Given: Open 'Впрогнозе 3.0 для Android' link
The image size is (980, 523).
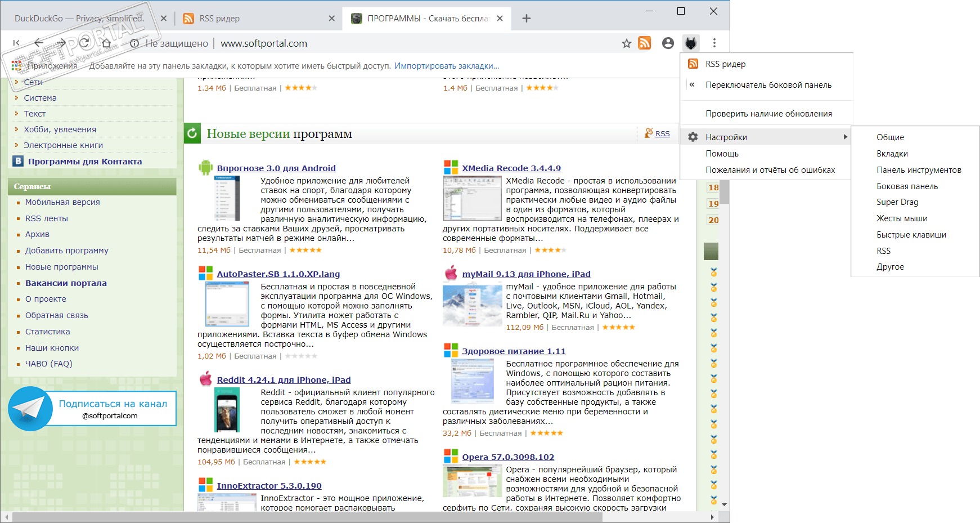Looking at the screenshot, I should pyautogui.click(x=276, y=168).
